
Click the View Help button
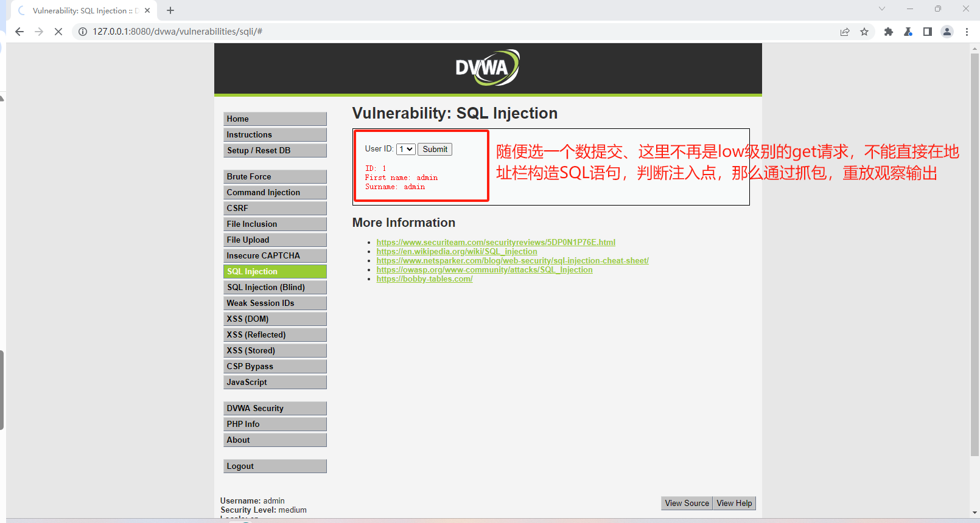coord(734,503)
